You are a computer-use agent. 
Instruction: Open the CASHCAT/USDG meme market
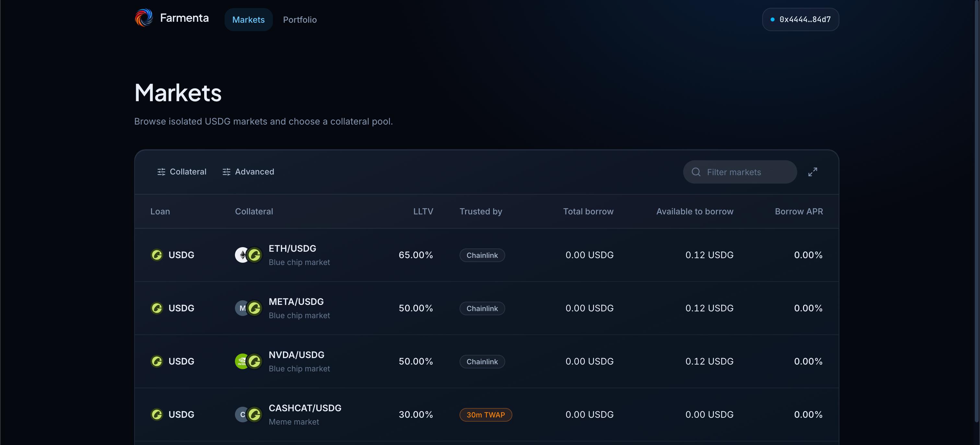tap(486, 415)
